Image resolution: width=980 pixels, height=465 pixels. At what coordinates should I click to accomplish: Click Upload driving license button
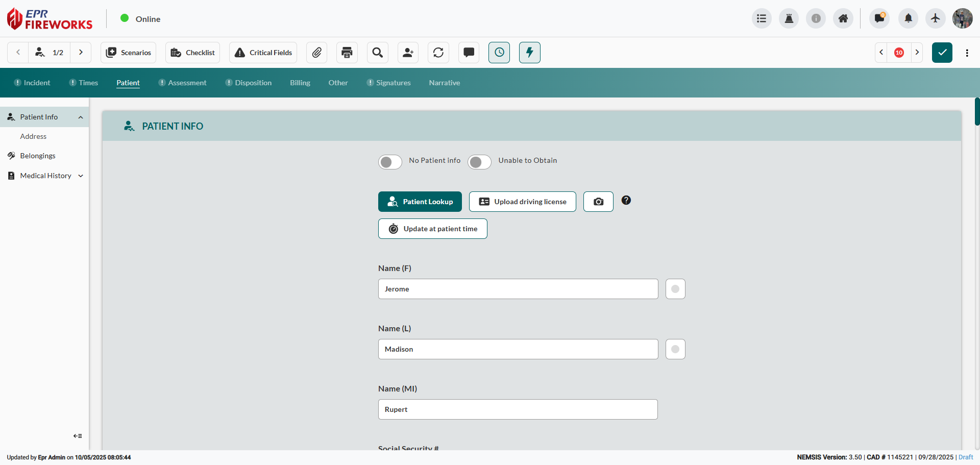[x=522, y=202]
